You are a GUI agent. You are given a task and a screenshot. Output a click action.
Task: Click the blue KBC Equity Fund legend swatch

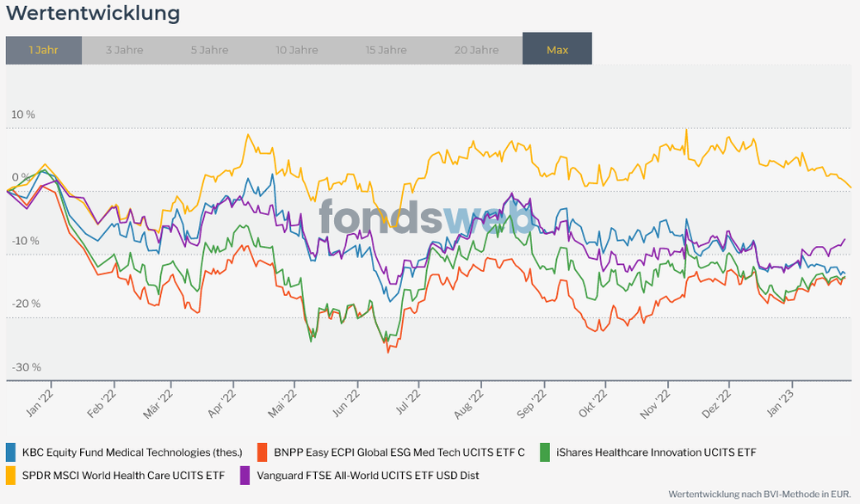(11, 452)
